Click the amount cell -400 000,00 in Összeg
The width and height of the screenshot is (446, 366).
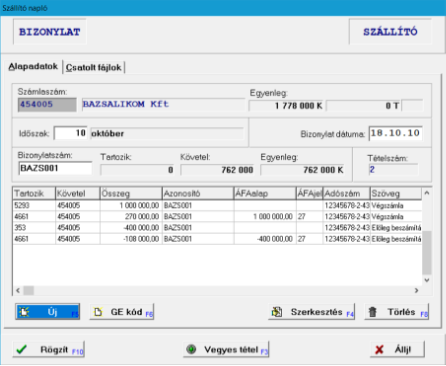131,228
